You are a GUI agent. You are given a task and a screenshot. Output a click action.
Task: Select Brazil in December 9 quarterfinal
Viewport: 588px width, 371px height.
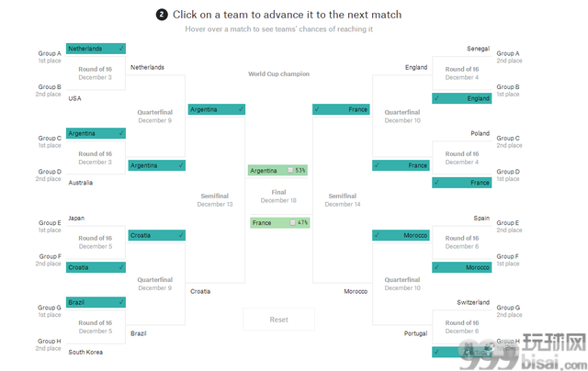pos(157,333)
